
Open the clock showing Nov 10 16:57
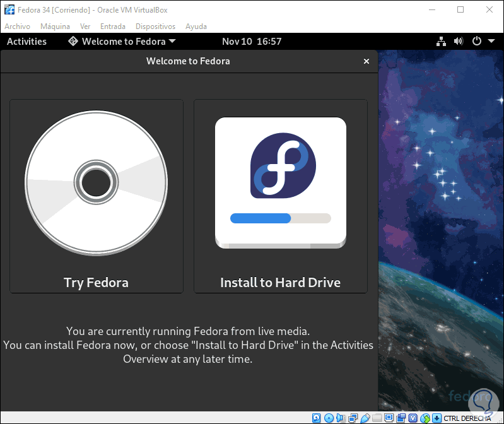(252, 42)
